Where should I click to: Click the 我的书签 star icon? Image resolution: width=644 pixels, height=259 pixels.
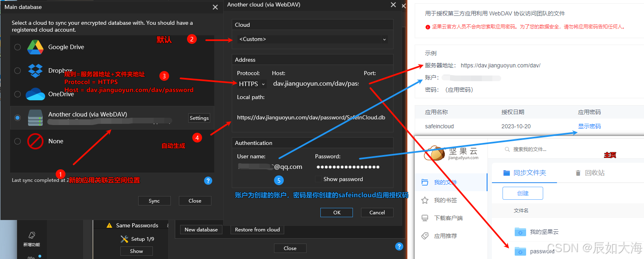[425, 200]
